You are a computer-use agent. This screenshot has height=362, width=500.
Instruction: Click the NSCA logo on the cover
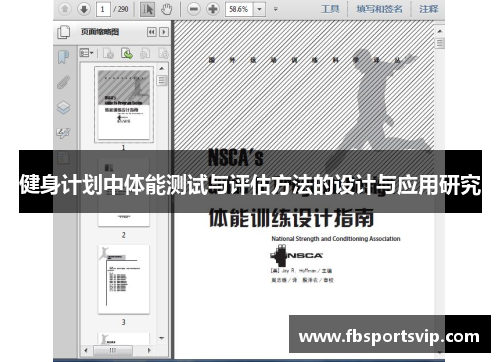(296, 255)
